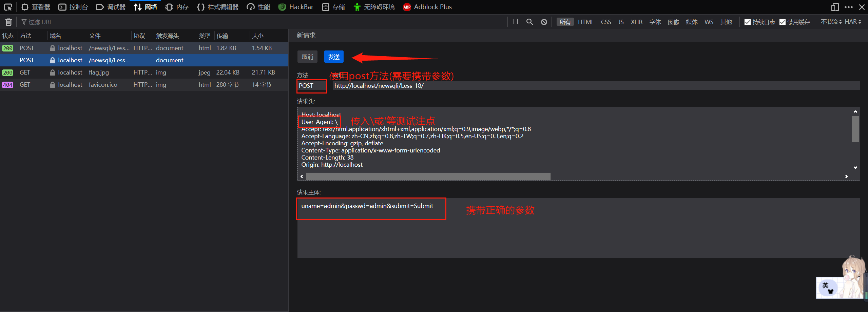This screenshot has width=868, height=312.
Task: Toggle the 禁用缓存 disable cache checkbox
Action: point(783,22)
